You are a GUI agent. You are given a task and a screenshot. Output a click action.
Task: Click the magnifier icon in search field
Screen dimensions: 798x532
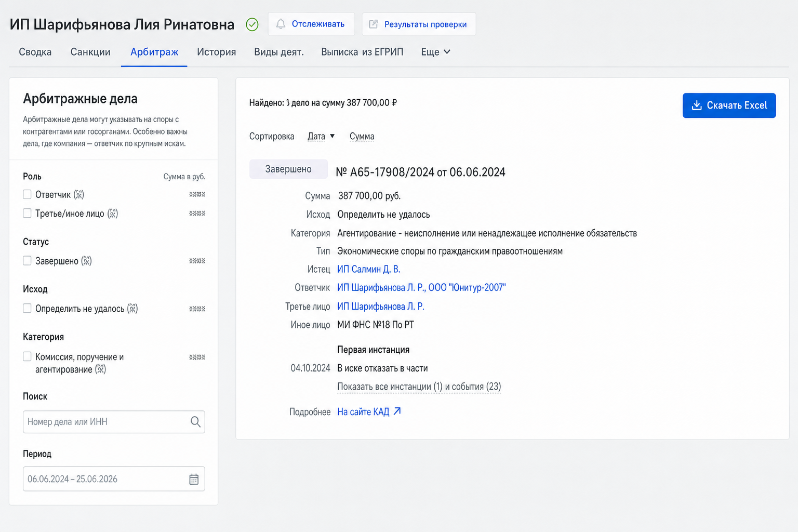(x=195, y=422)
